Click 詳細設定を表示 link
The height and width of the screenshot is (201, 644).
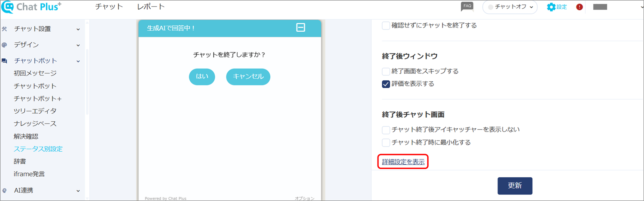tap(403, 162)
